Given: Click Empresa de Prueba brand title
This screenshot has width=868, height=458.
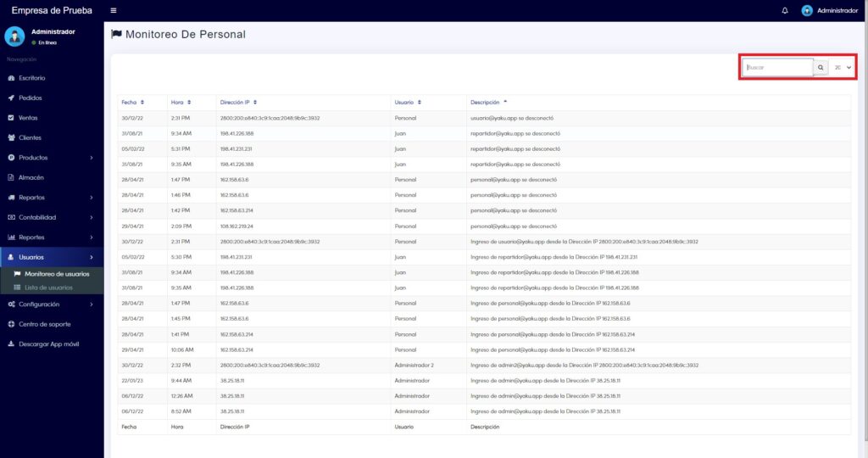Looking at the screenshot, I should pos(52,10).
